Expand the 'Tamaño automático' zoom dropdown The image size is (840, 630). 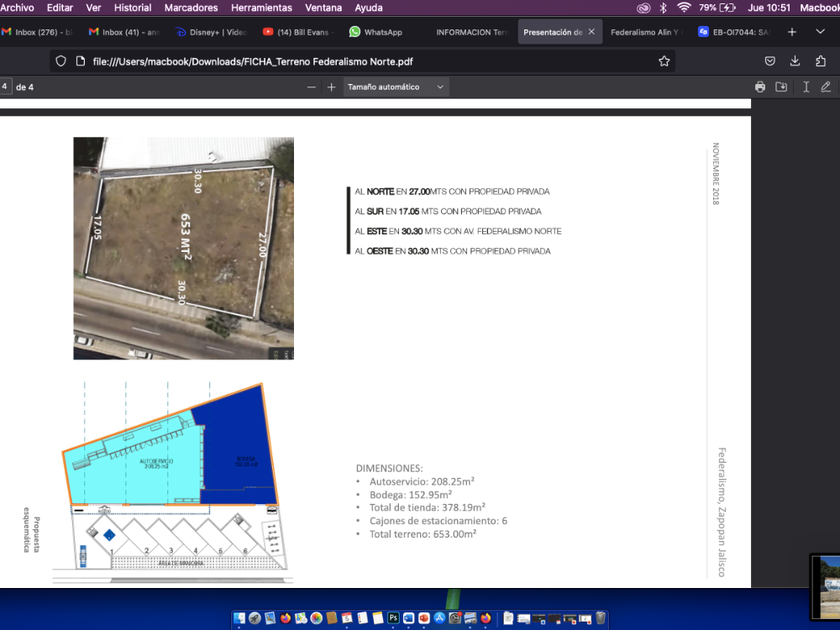[395, 87]
